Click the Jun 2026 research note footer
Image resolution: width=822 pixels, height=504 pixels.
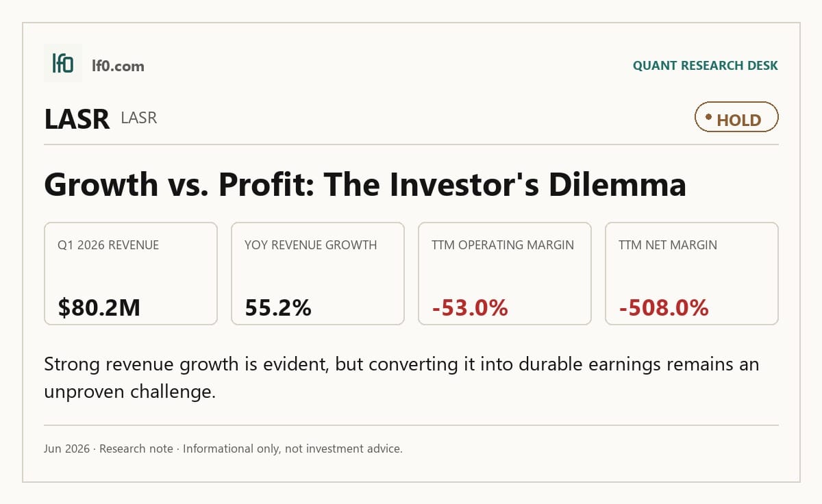(x=223, y=449)
